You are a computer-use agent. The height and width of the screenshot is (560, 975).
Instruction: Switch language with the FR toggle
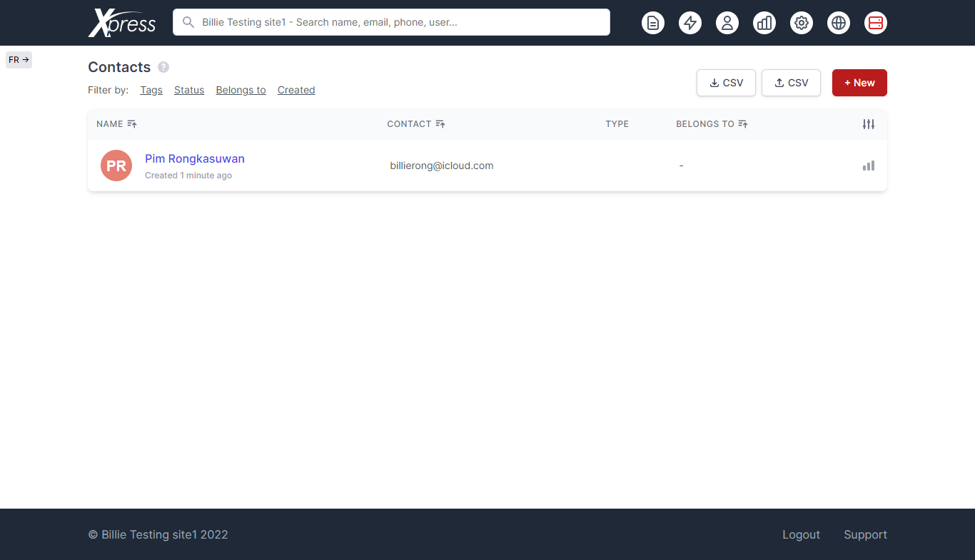click(19, 60)
